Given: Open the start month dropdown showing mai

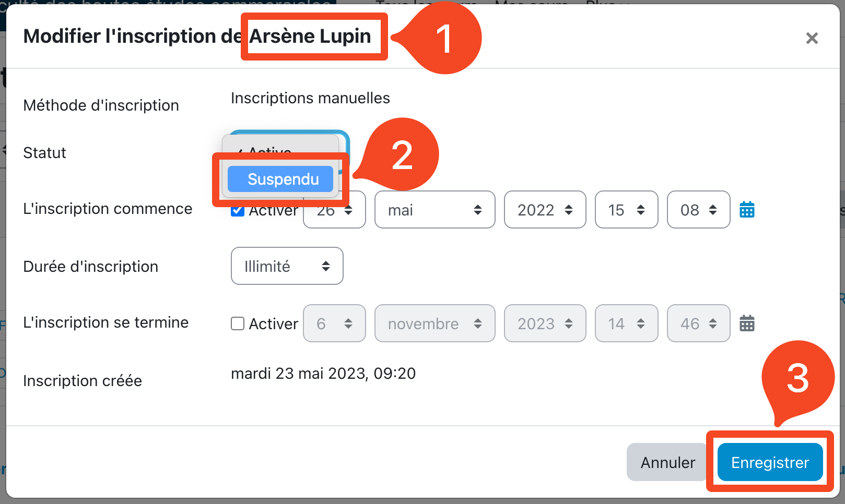Looking at the screenshot, I should click(435, 210).
